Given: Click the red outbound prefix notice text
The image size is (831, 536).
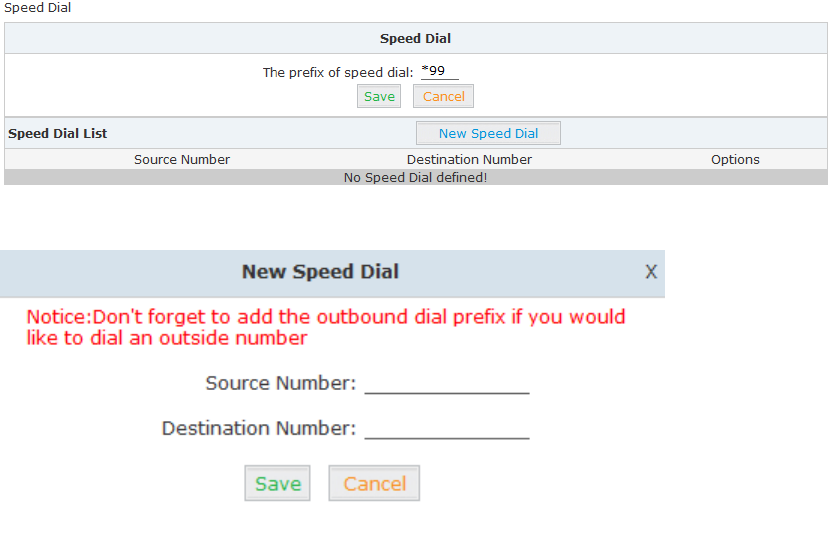Looking at the screenshot, I should [x=326, y=327].
